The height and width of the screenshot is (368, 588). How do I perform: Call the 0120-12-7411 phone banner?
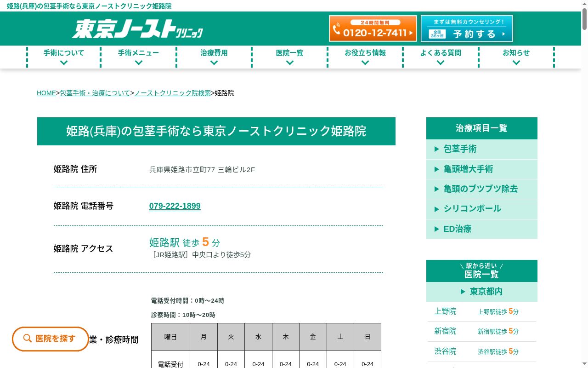(x=373, y=29)
